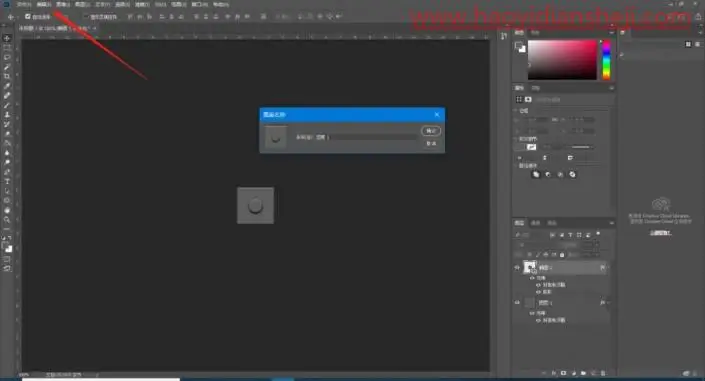The height and width of the screenshot is (381, 705).
Task: Click the selected layer's thumbnail in Layers panel
Action: click(530, 268)
